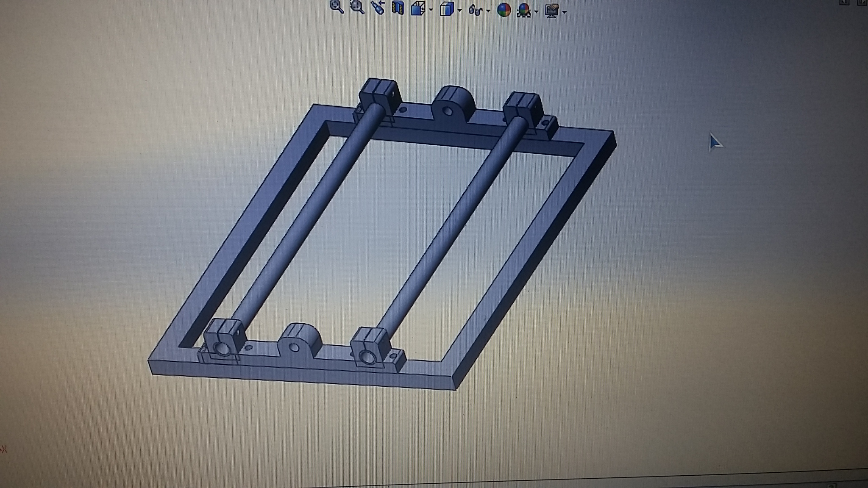868x488 pixels.
Task: Click the Zoom to Fit magnifier icon
Action: 337,7
